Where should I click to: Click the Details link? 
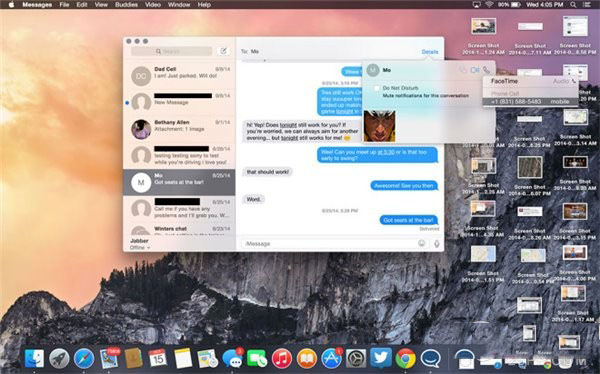[x=430, y=52]
